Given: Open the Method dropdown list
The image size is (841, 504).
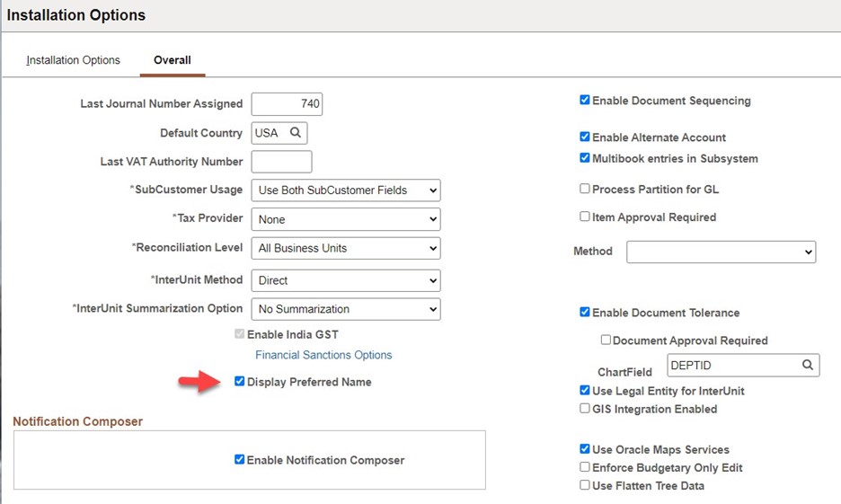Looking at the screenshot, I should click(721, 252).
